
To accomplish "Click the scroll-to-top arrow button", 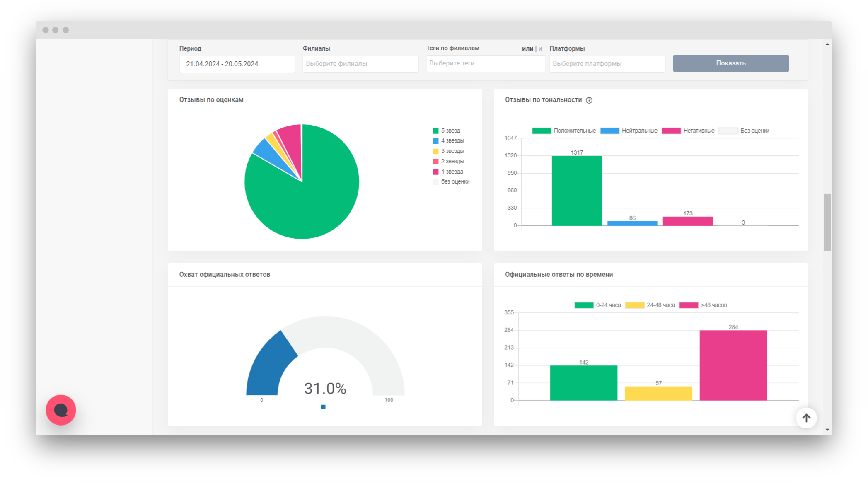I will tap(806, 418).
